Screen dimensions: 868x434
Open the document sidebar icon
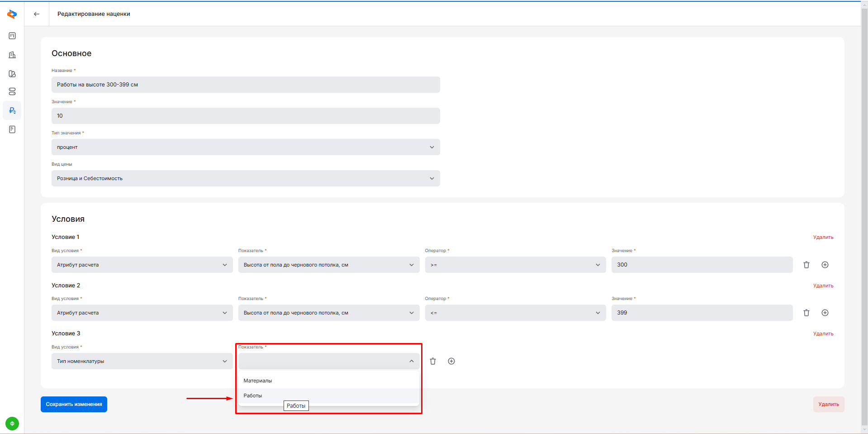12,129
